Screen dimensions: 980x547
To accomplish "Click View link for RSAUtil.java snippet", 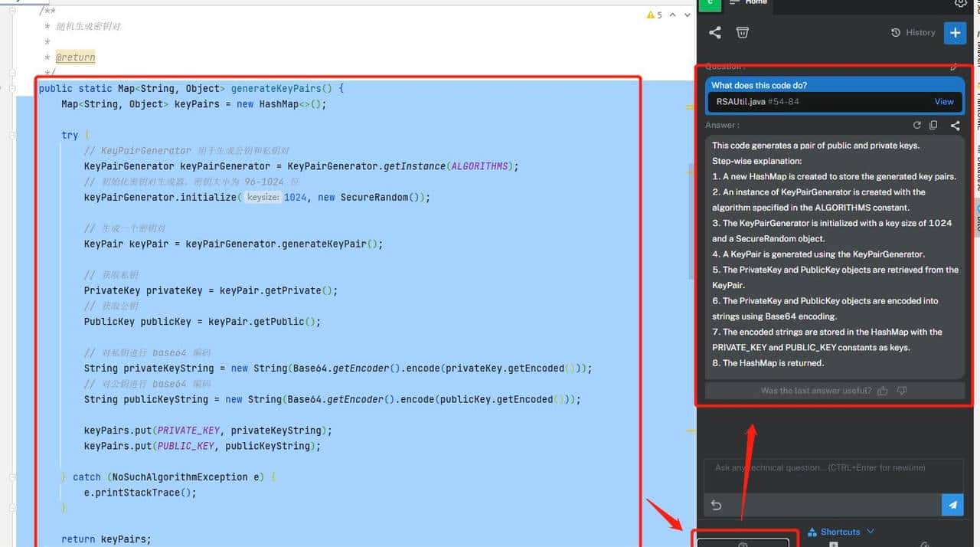I will point(943,102).
